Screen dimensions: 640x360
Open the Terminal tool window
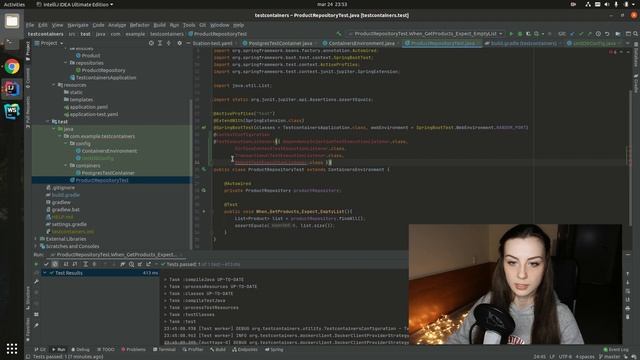[x=164, y=349]
